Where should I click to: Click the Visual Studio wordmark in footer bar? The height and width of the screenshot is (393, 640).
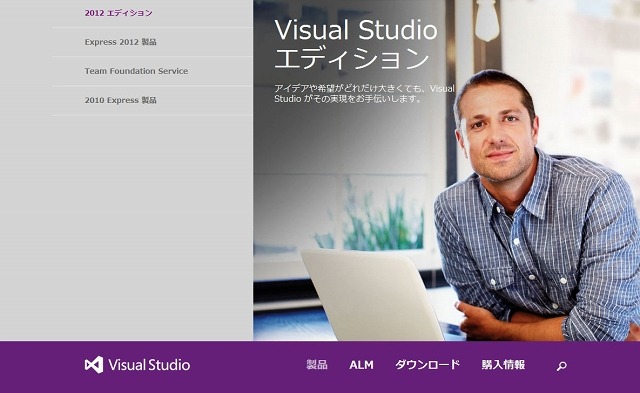(x=149, y=365)
